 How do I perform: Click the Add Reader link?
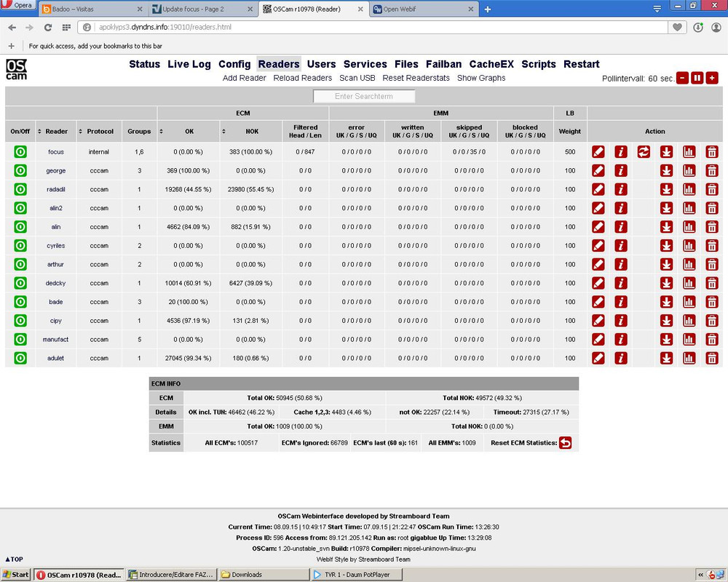click(244, 78)
